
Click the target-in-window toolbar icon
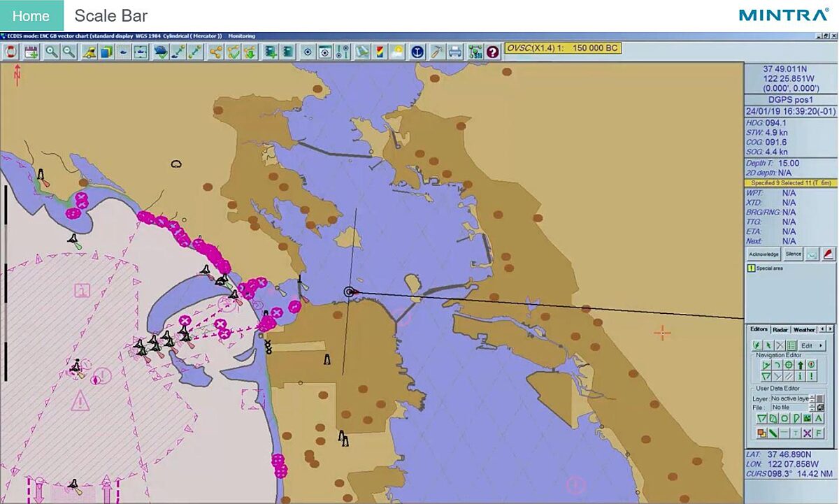[x=325, y=52]
